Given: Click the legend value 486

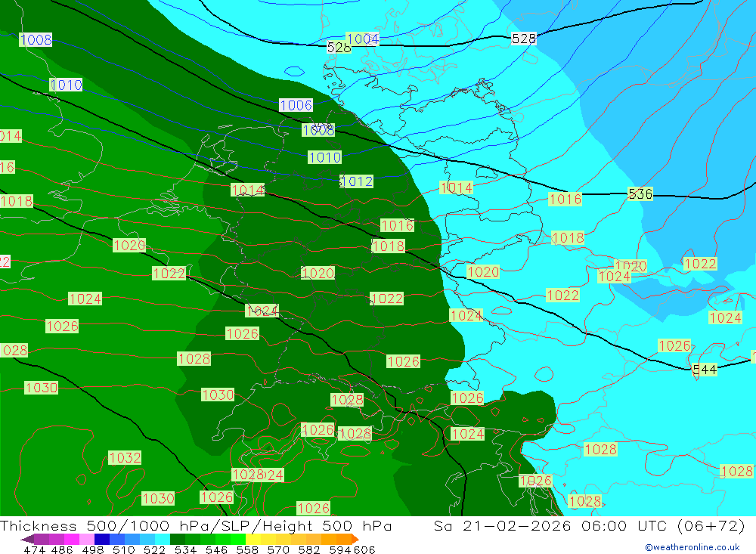Looking at the screenshot, I should (62, 549).
